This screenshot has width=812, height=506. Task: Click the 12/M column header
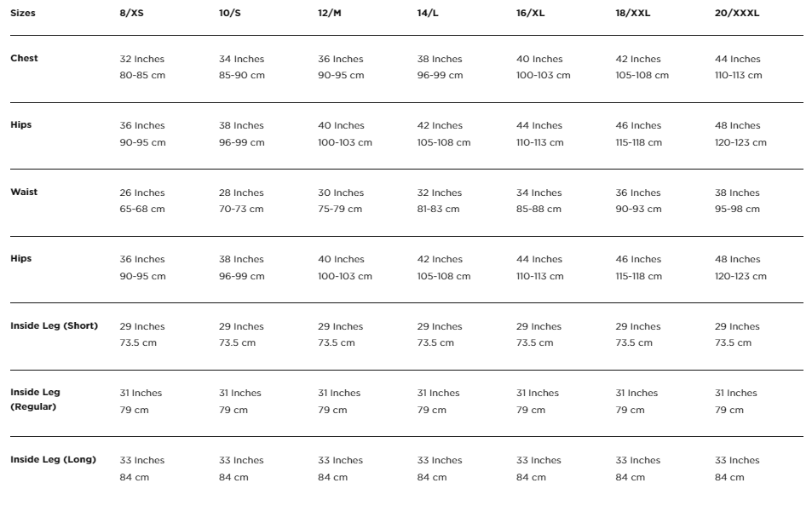[330, 13]
